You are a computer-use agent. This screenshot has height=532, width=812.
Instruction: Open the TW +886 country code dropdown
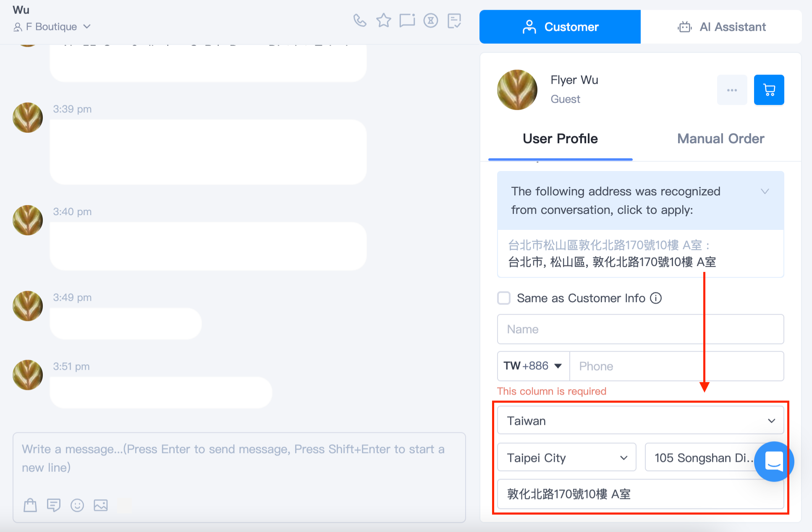533,366
